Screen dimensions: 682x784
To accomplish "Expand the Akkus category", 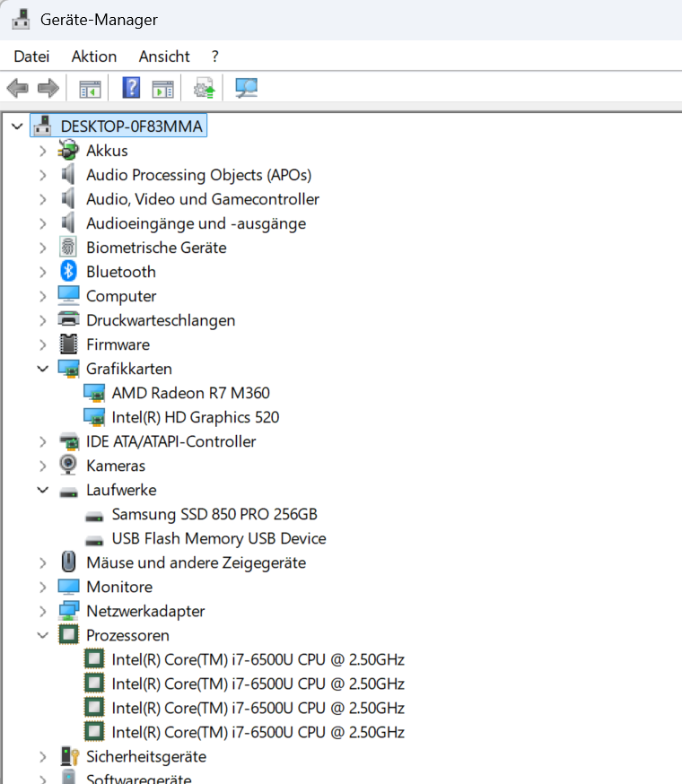I will [43, 151].
